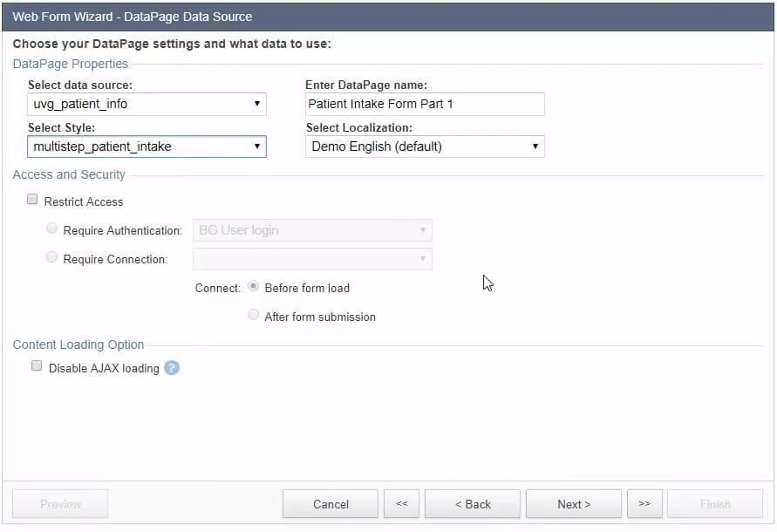The image size is (777, 532).
Task: Check Disable AJAX loading option
Action: 37,367
